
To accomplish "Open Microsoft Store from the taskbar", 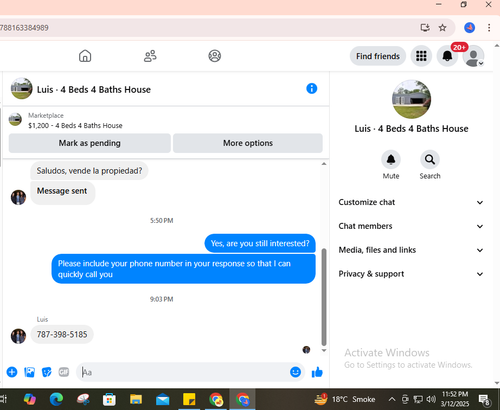I will click(x=109, y=399).
